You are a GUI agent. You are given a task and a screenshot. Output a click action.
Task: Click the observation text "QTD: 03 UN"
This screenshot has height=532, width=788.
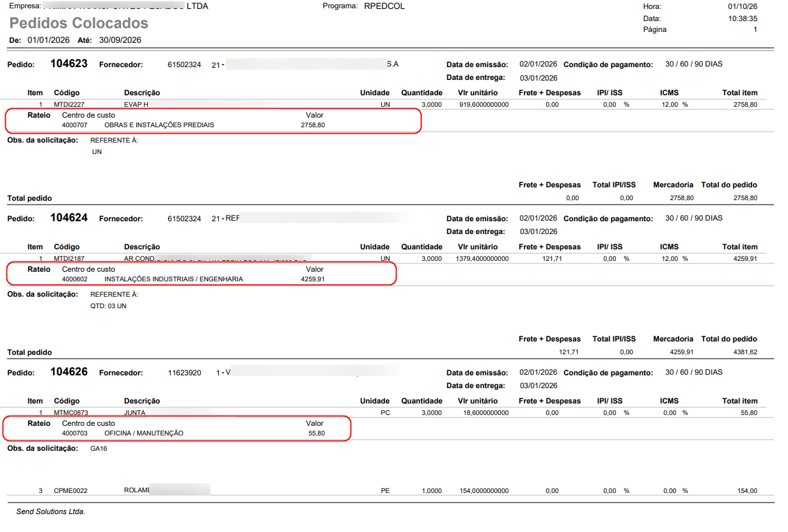coord(108,306)
